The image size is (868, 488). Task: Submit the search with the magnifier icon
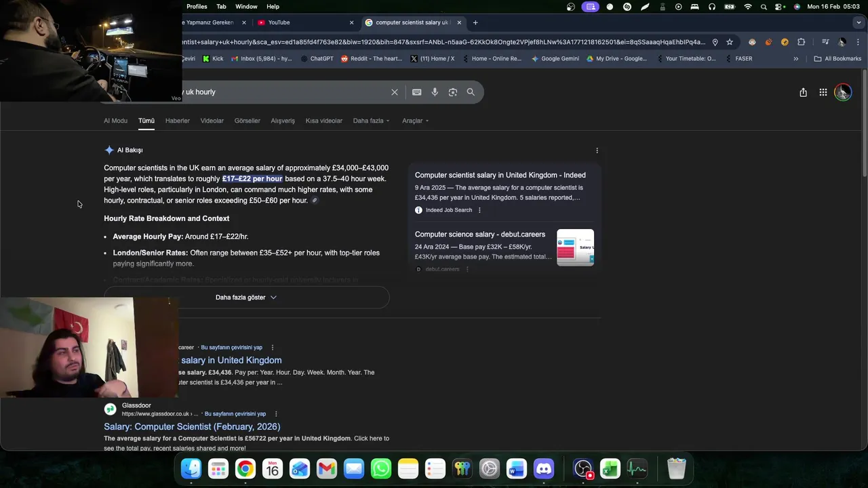click(471, 92)
